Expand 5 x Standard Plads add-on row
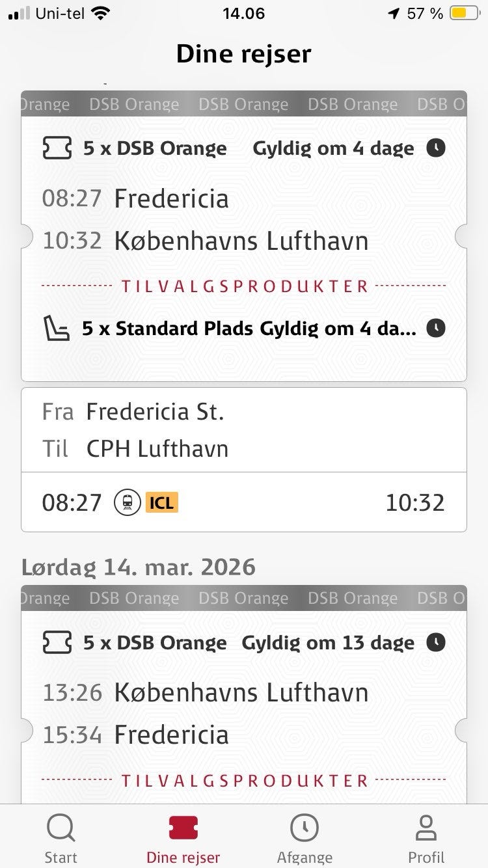This screenshot has height=868, width=488. (249, 328)
